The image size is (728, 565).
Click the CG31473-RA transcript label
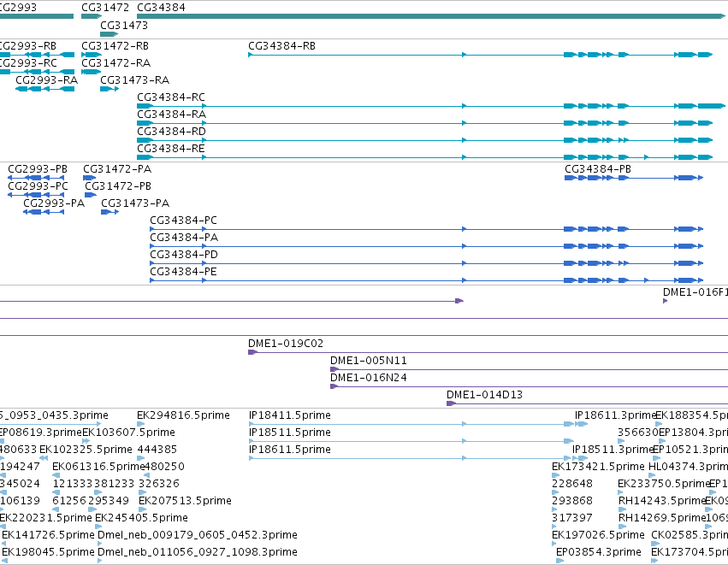pos(134,80)
